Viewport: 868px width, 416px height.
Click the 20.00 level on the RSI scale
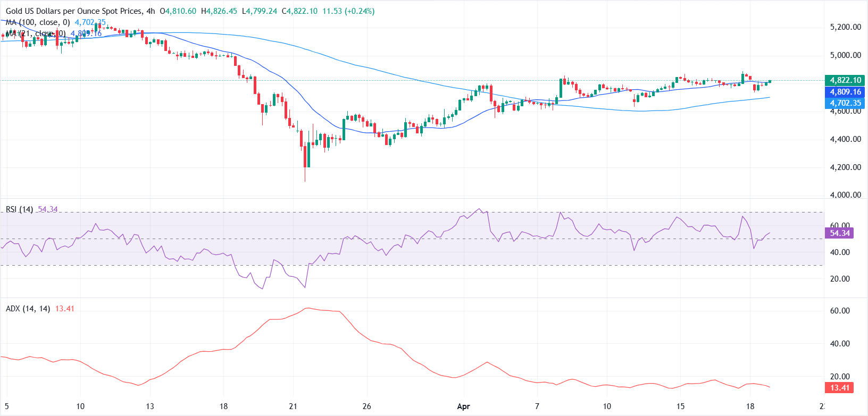(840, 279)
